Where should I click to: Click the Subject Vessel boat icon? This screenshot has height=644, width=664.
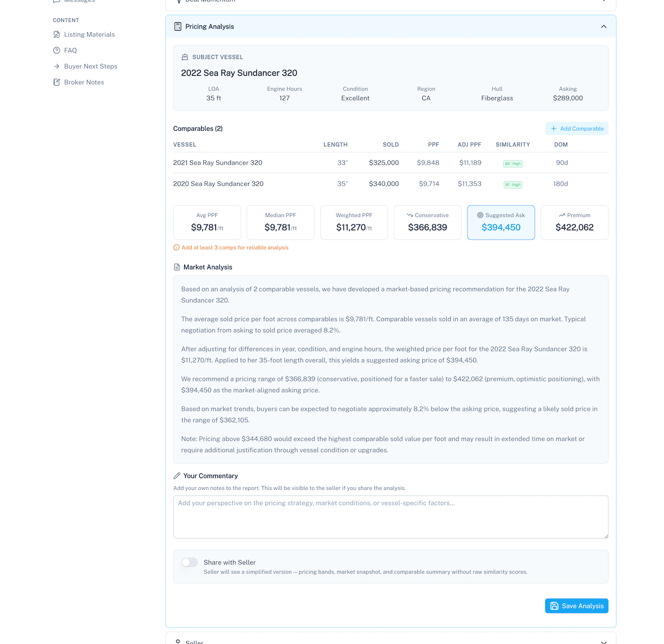[x=185, y=57]
